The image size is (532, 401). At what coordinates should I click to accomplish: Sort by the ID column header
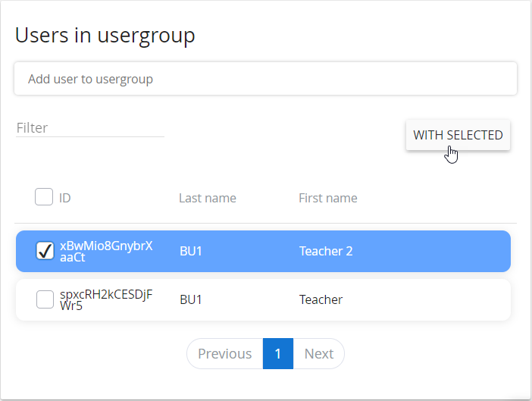pyautogui.click(x=65, y=198)
